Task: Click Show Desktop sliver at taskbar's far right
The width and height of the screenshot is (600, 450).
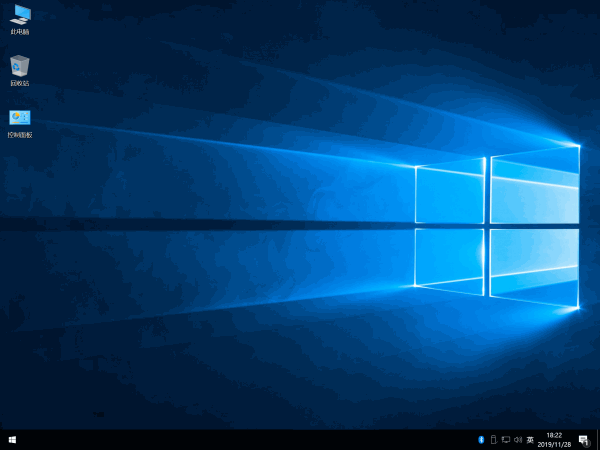Action: [x=598, y=439]
